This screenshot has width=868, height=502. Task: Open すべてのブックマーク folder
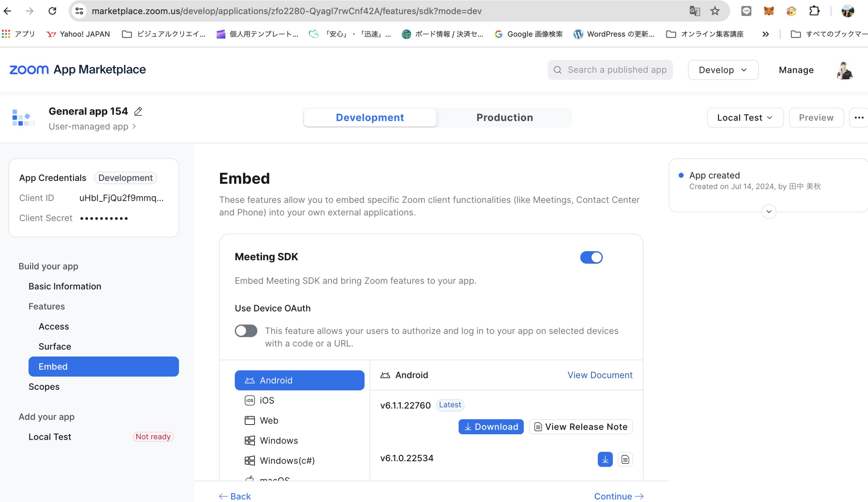(x=829, y=34)
